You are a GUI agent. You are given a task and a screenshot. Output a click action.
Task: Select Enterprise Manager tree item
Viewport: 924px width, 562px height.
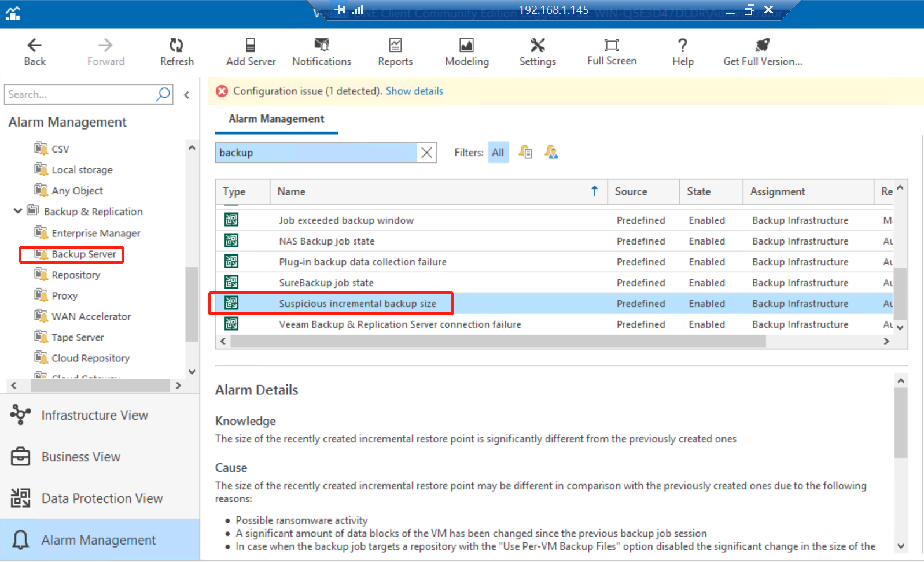(96, 233)
